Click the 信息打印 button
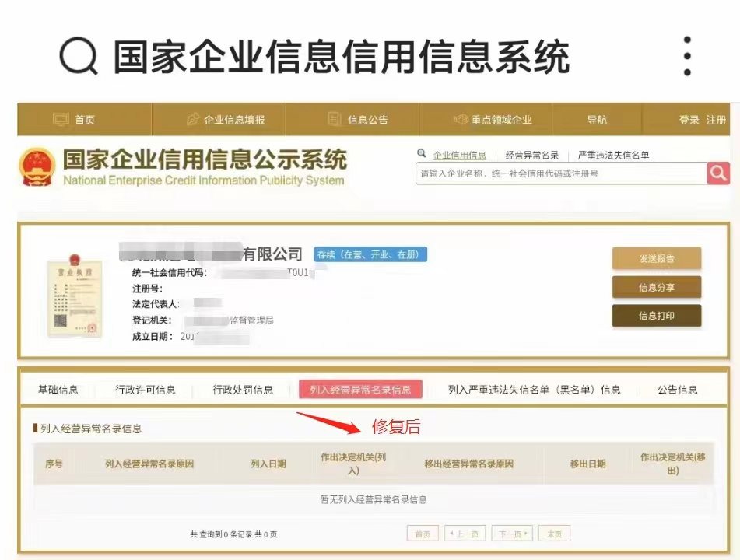 (x=657, y=316)
